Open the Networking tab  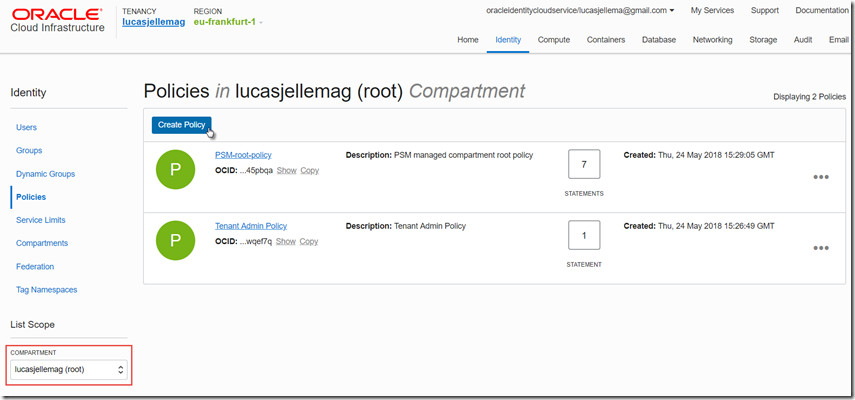(712, 40)
